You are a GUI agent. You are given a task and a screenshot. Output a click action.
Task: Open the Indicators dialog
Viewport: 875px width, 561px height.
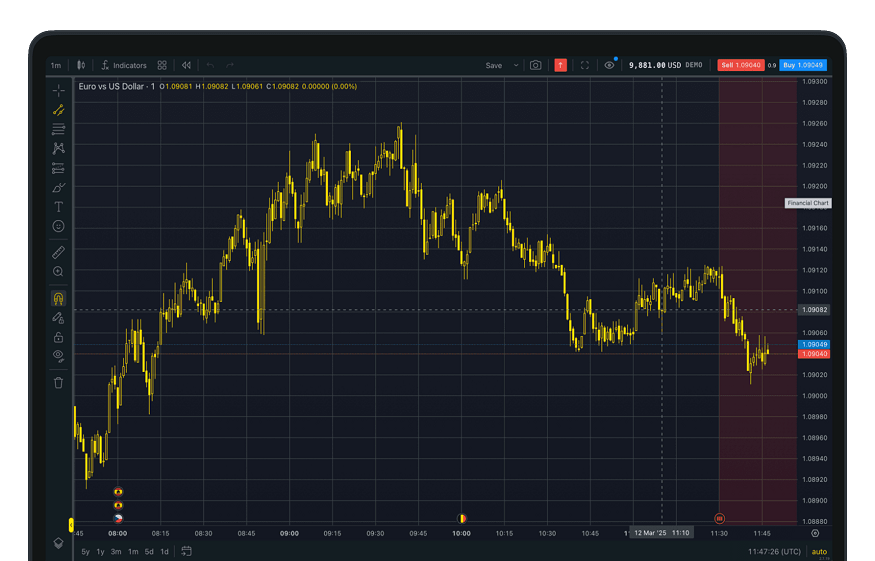click(124, 65)
